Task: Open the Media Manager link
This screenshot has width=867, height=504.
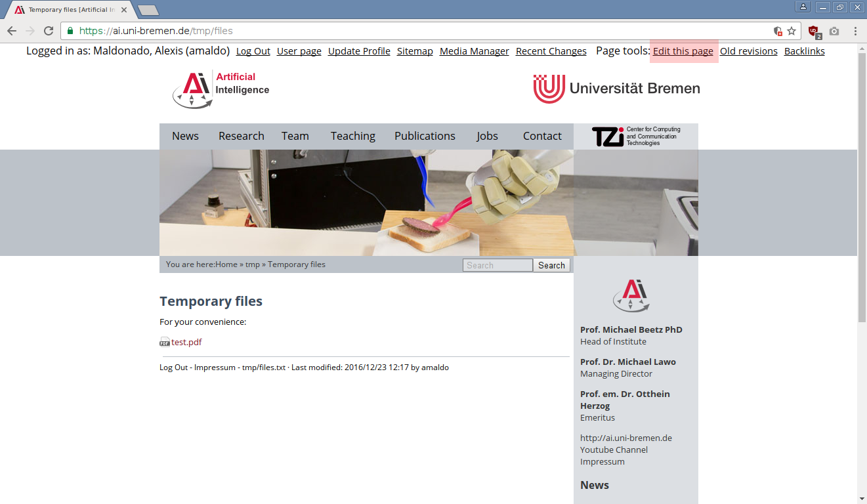Action: pyautogui.click(x=474, y=51)
